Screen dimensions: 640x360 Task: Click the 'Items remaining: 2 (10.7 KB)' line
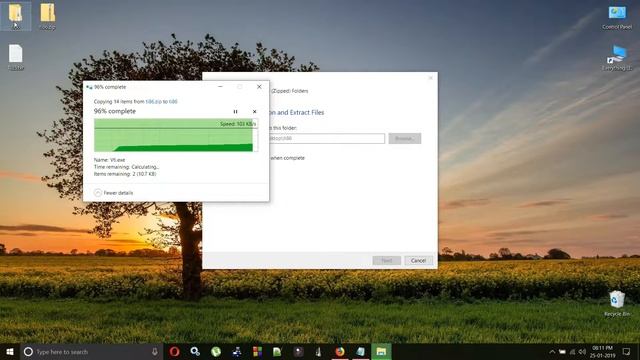coord(125,174)
